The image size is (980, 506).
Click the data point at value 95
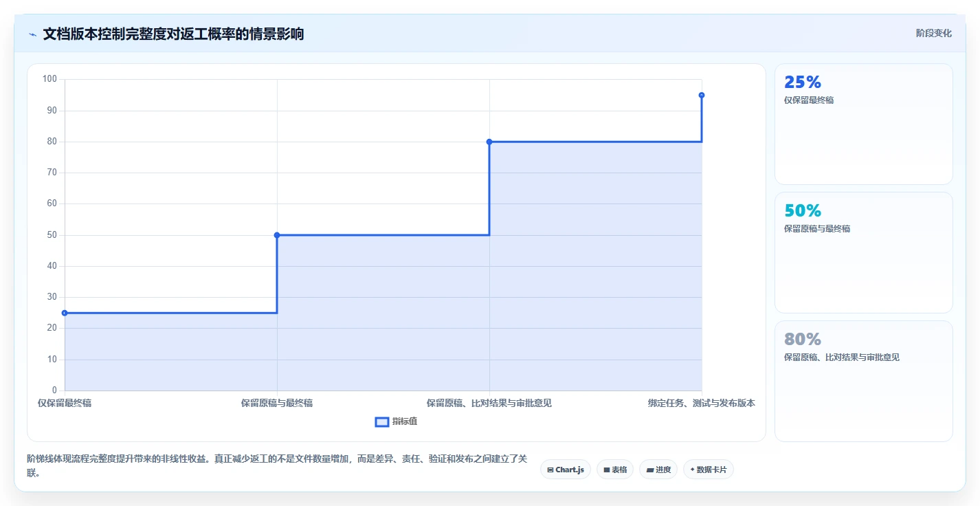pos(702,95)
